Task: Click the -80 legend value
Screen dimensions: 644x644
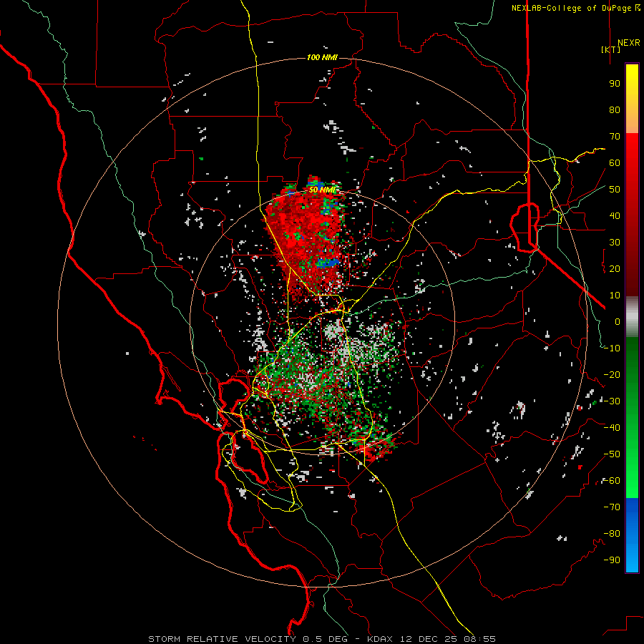Action: 612,534
